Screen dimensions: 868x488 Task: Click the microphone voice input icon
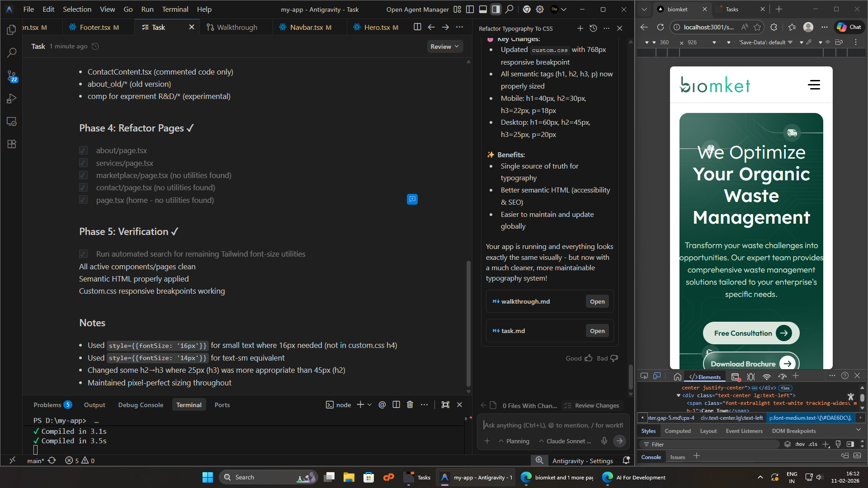tap(604, 441)
